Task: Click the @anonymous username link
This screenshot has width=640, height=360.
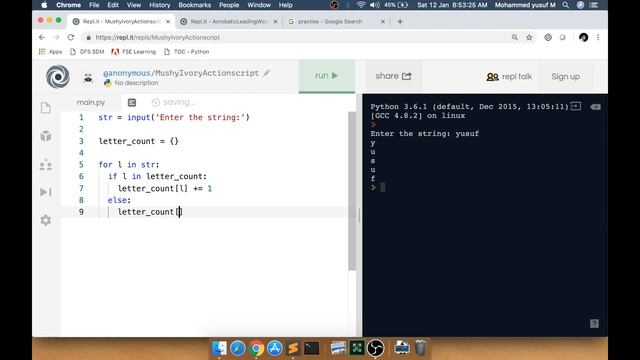Action: tap(127, 73)
